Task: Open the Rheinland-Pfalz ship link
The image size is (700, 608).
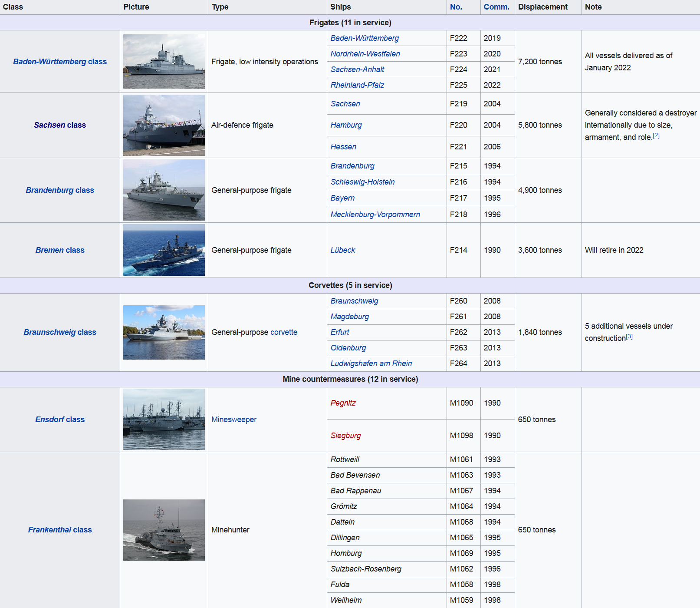Action: [357, 85]
